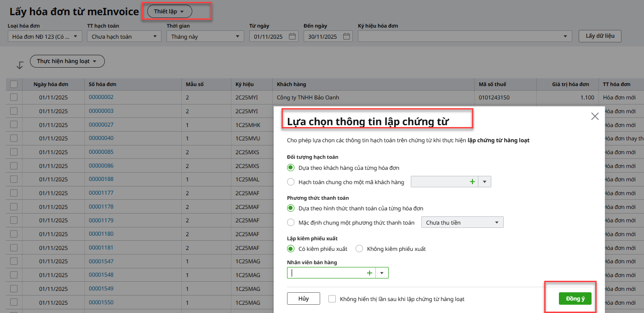Click green plus icon beside customer code field
Image resolution: width=644 pixels, height=313 pixels.
coord(472,182)
